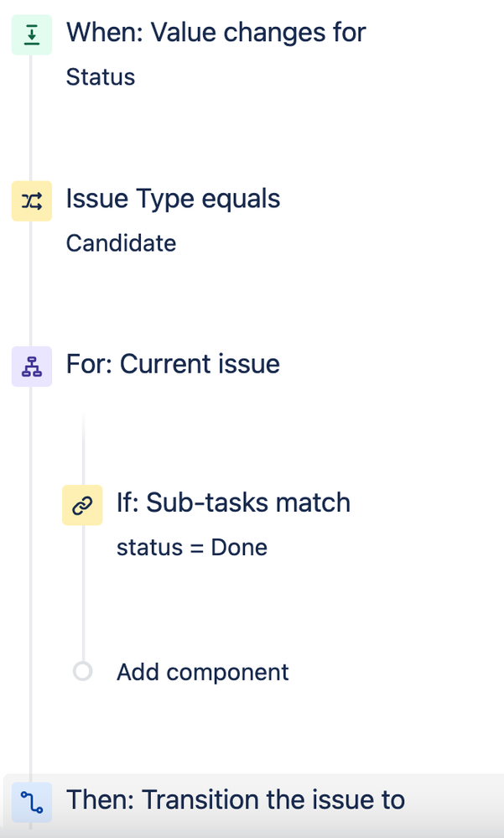Open the 'Then: Transition the issue to' action

[235, 799]
